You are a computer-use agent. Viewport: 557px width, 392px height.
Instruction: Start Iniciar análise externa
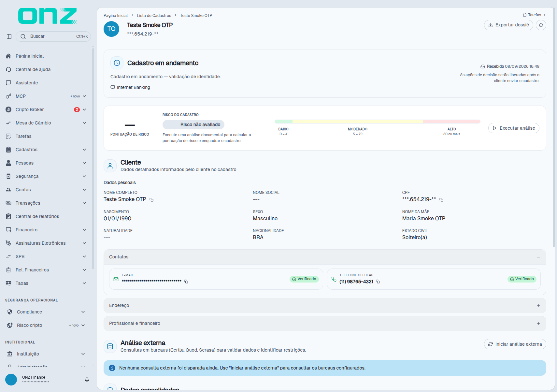coord(515,344)
